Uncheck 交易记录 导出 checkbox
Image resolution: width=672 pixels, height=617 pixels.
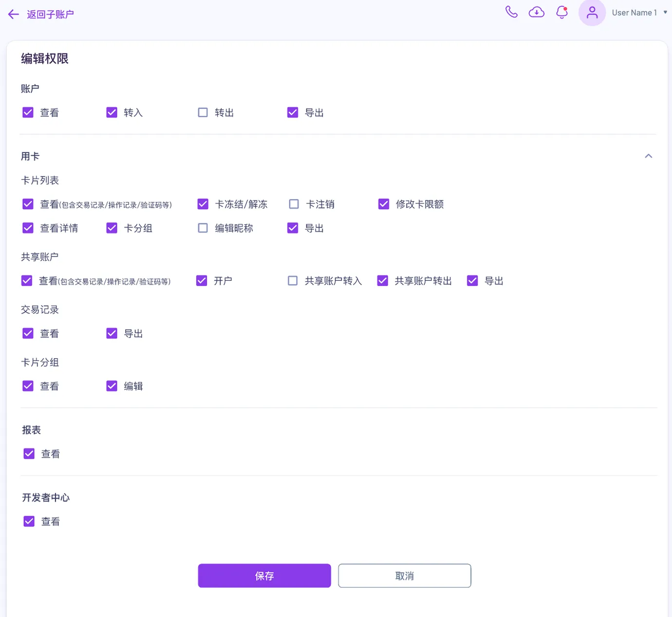(112, 333)
